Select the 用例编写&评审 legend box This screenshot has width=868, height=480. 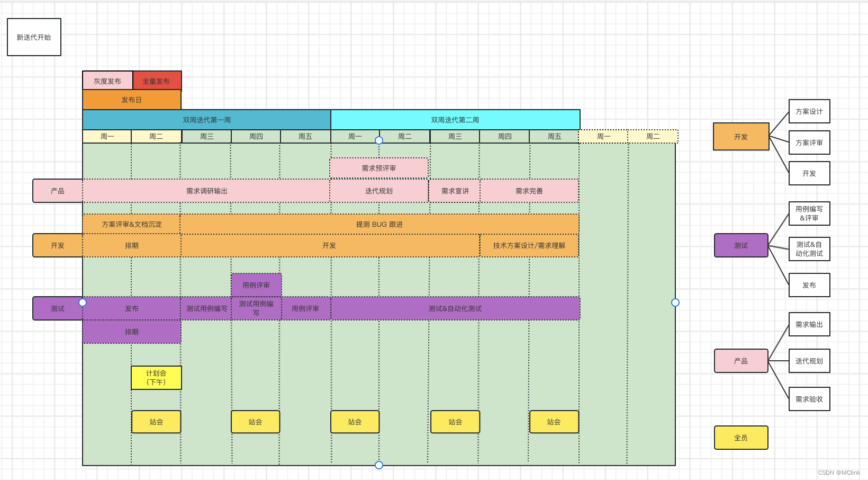click(x=809, y=214)
